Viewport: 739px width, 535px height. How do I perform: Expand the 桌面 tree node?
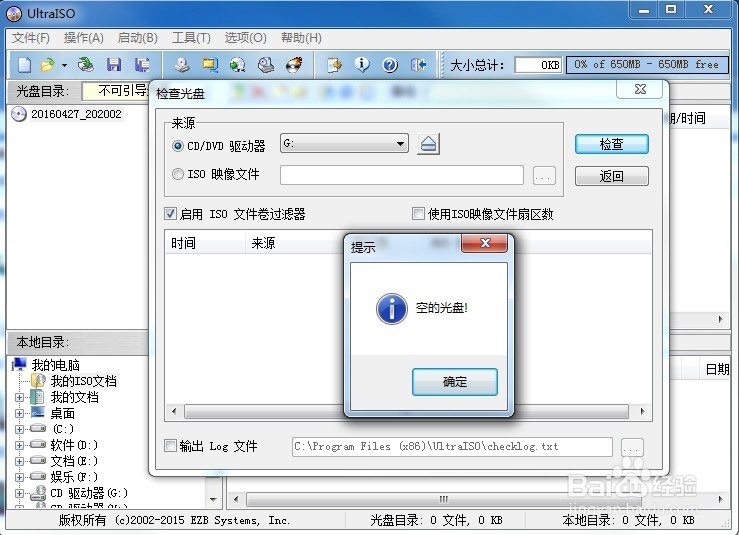click(x=19, y=413)
